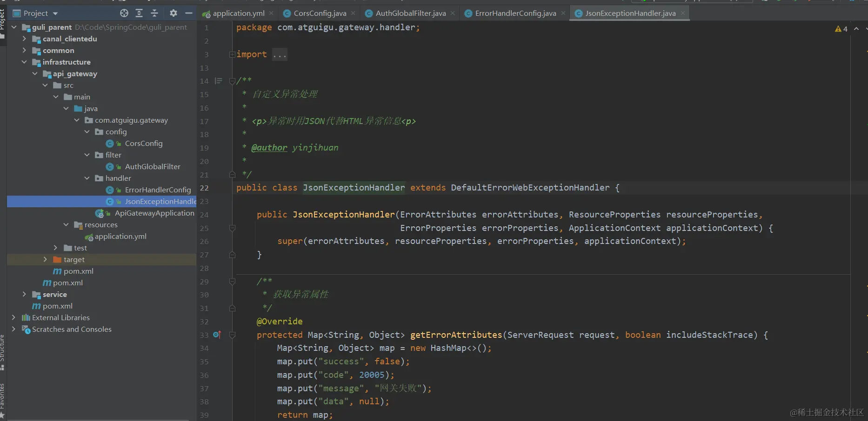Fold the getErrorAttributes method at line 33

(x=232, y=335)
